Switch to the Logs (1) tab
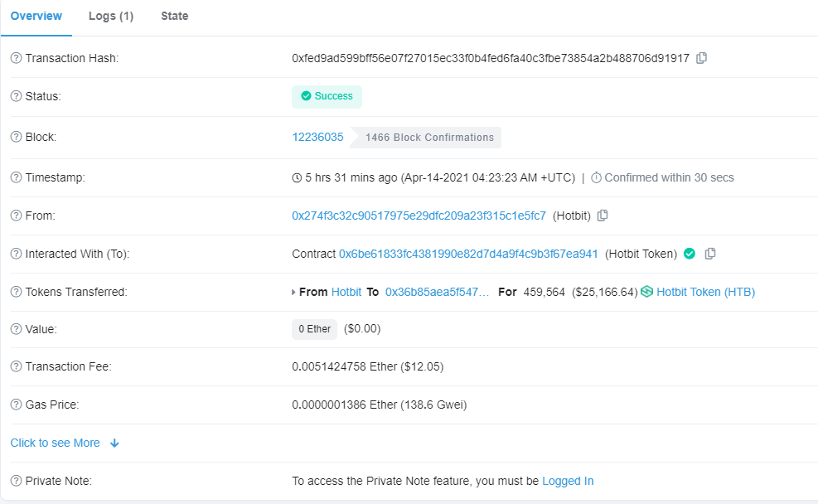This screenshot has height=504, width=818. click(x=111, y=17)
